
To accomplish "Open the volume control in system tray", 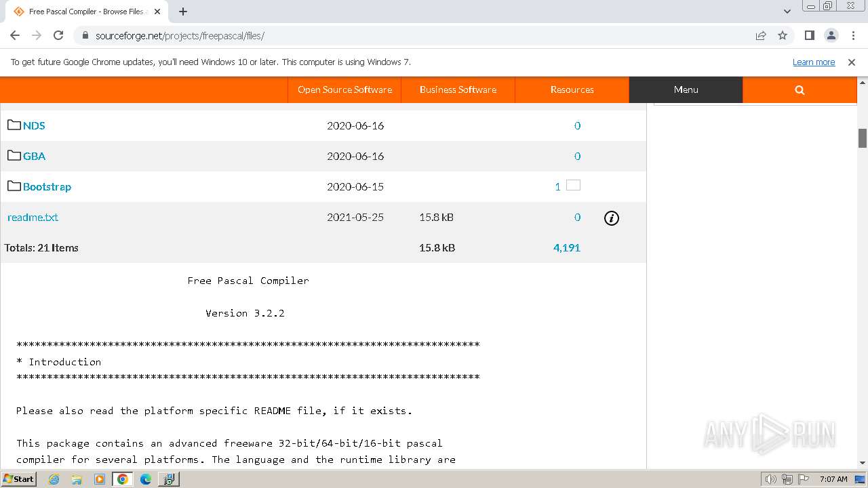I will click(770, 479).
